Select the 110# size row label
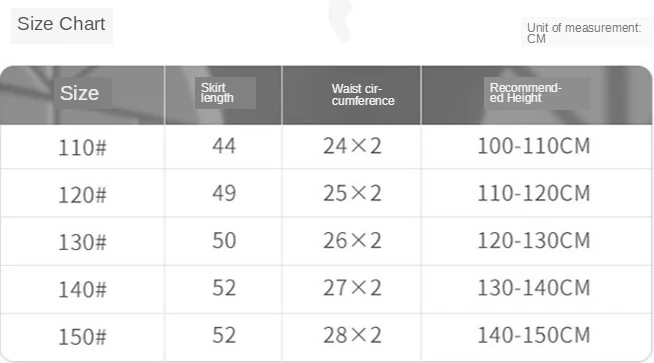The width and height of the screenshot is (654, 363). click(82, 147)
